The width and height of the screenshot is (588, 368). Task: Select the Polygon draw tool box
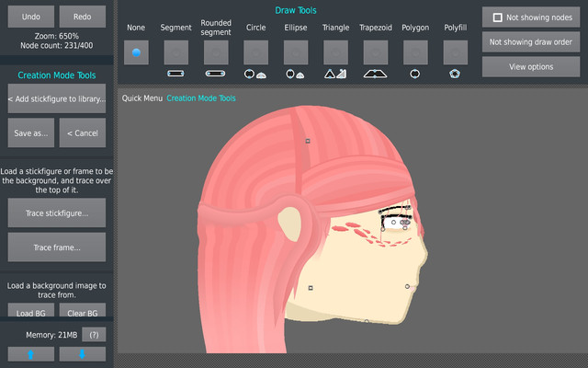pyautogui.click(x=415, y=52)
